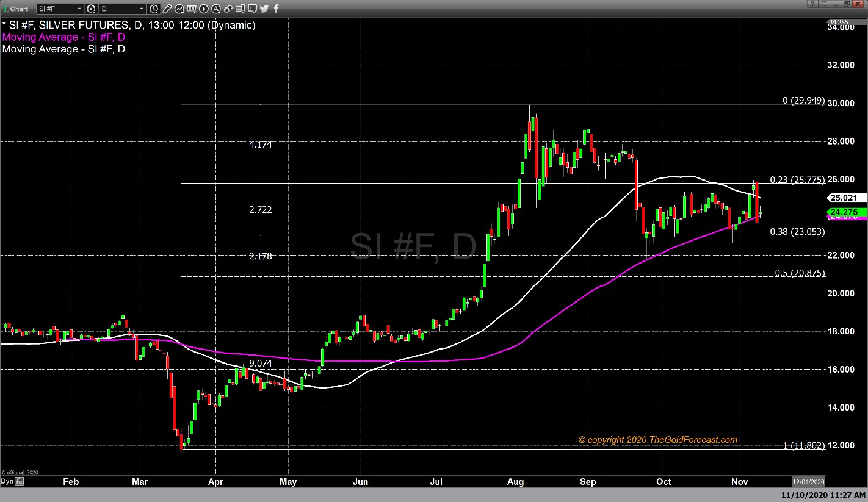Click the pencil drawing tool icon

coord(167,9)
